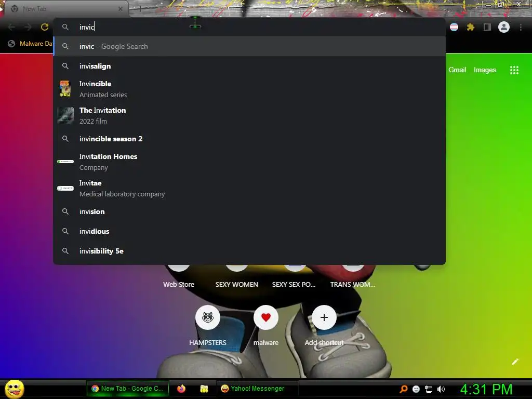Open Images link
The height and width of the screenshot is (399, 532).
point(485,70)
